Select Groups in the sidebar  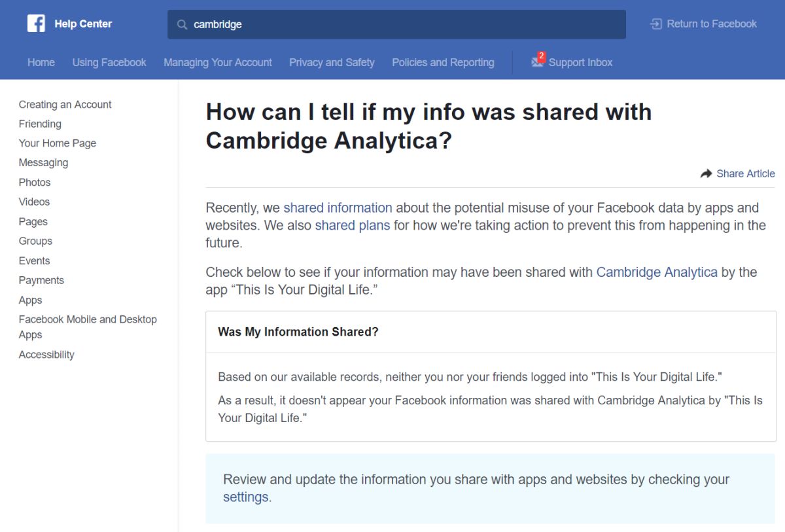coord(35,241)
